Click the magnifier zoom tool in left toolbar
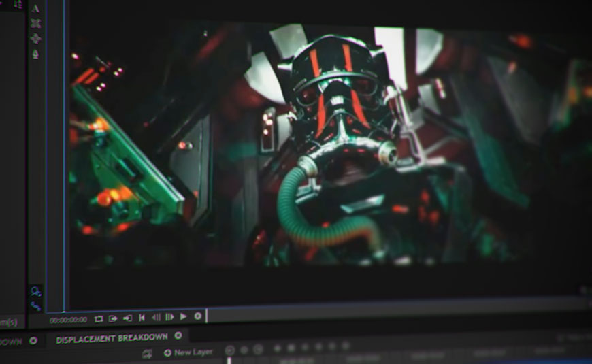Viewport: 592px width, 364px height. (36, 292)
